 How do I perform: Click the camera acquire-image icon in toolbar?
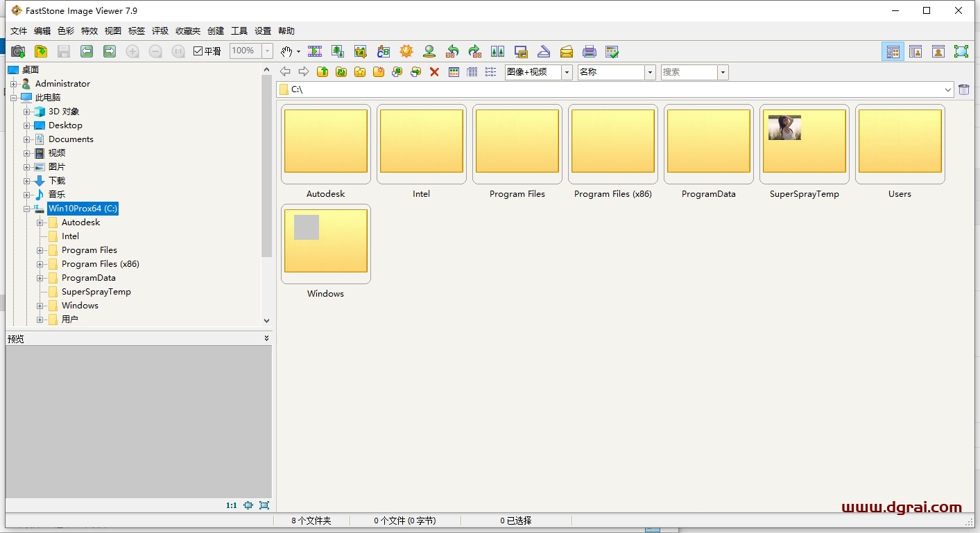pyautogui.click(x=18, y=51)
